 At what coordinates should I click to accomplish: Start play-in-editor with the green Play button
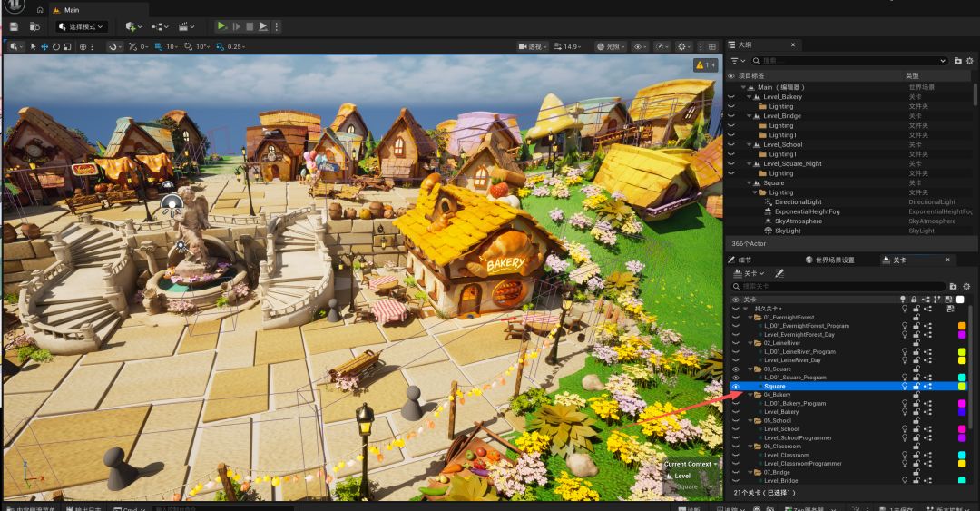[221, 26]
